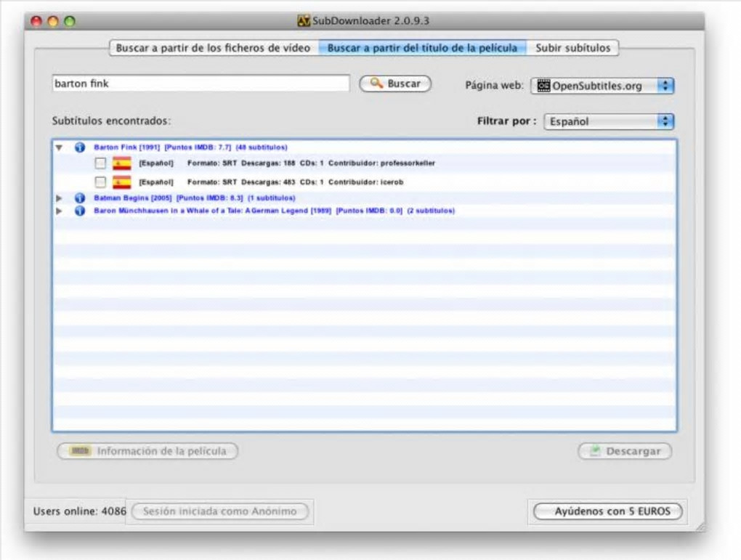Image resolution: width=741 pixels, height=560 pixels.
Task: Tick the checkbox for professorkeller subtitle
Action: 100,163
